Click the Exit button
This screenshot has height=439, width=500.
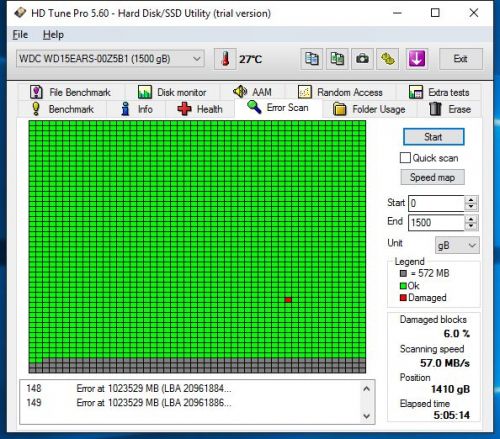(x=461, y=59)
